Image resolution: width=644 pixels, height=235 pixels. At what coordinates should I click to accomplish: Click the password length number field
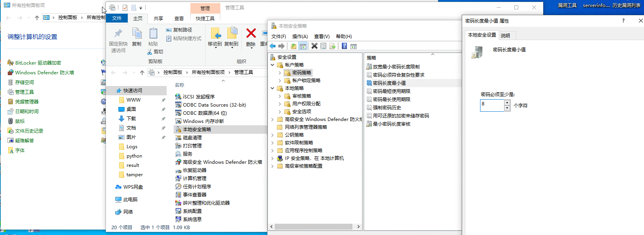tap(492, 105)
